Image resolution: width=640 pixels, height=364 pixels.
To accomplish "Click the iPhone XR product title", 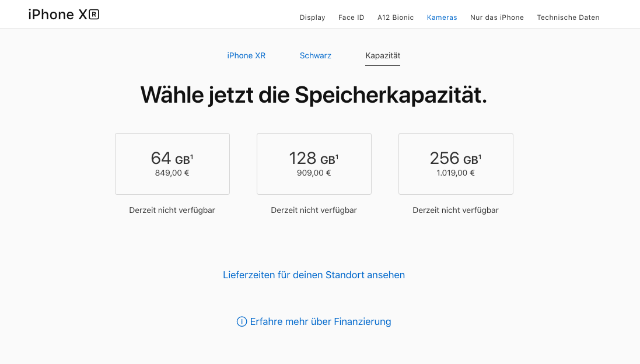I will 64,15.
